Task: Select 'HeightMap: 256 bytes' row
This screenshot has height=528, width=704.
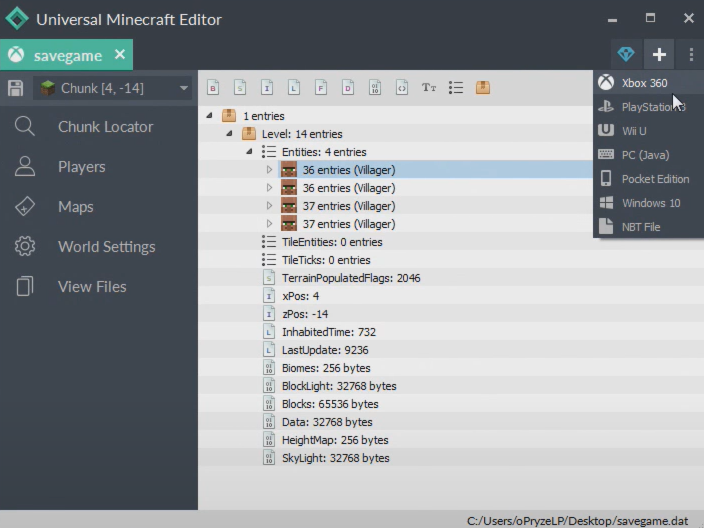Action: (451, 440)
